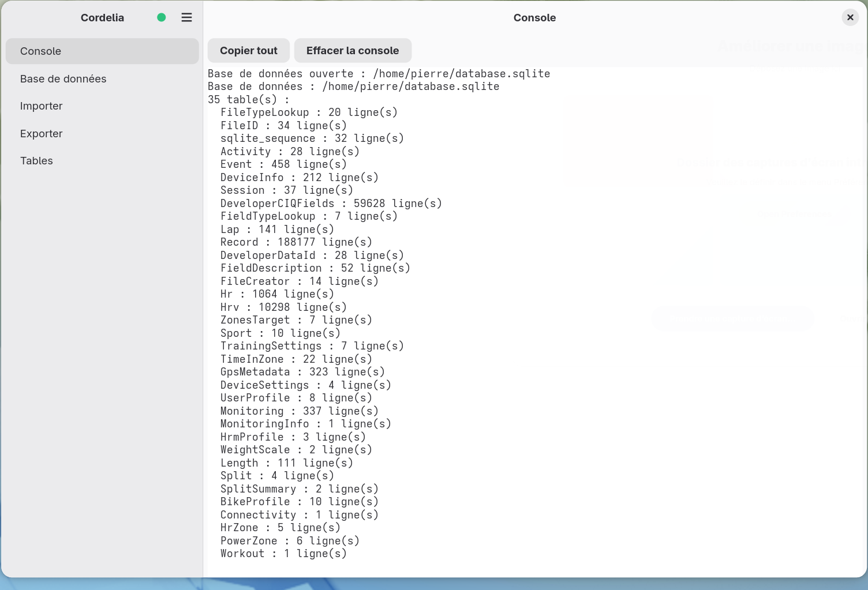This screenshot has height=590, width=868.
Task: Click Effacer la console button
Action: pos(353,51)
